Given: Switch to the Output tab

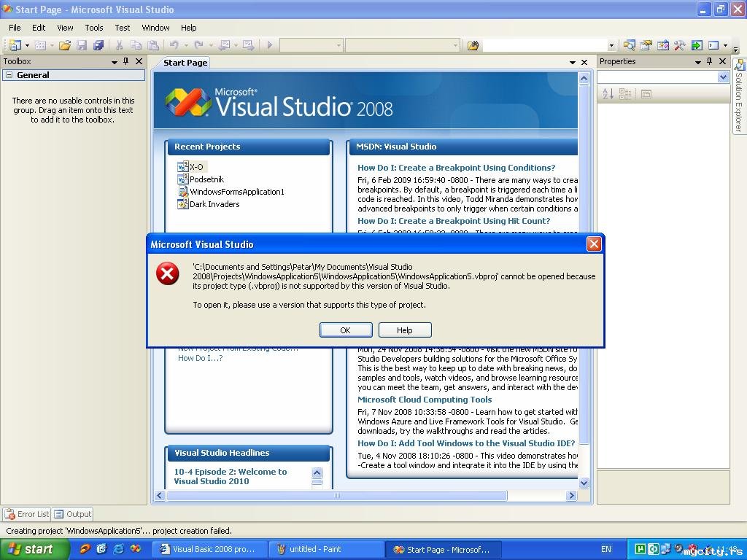Looking at the screenshot, I should (x=72, y=514).
